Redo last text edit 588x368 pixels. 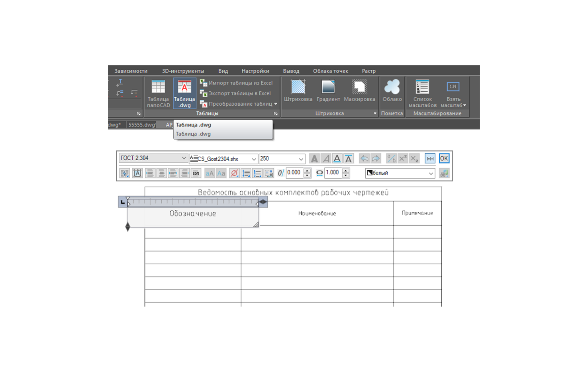click(376, 159)
